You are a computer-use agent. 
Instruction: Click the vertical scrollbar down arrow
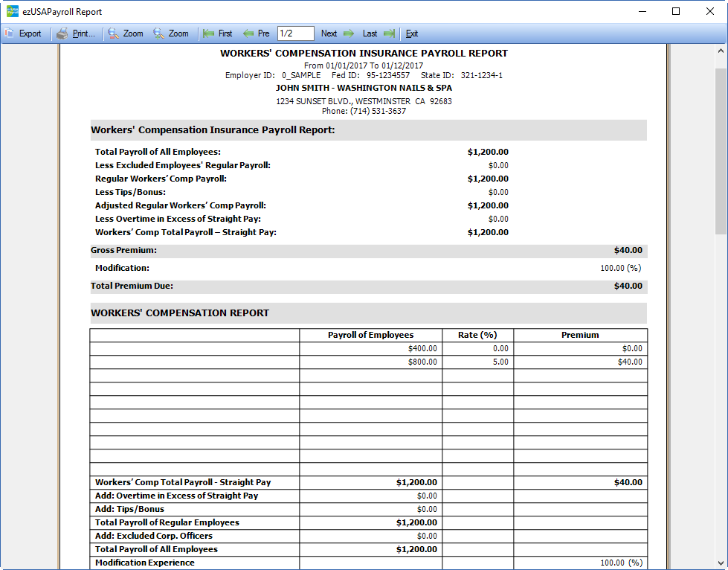[x=721, y=563]
